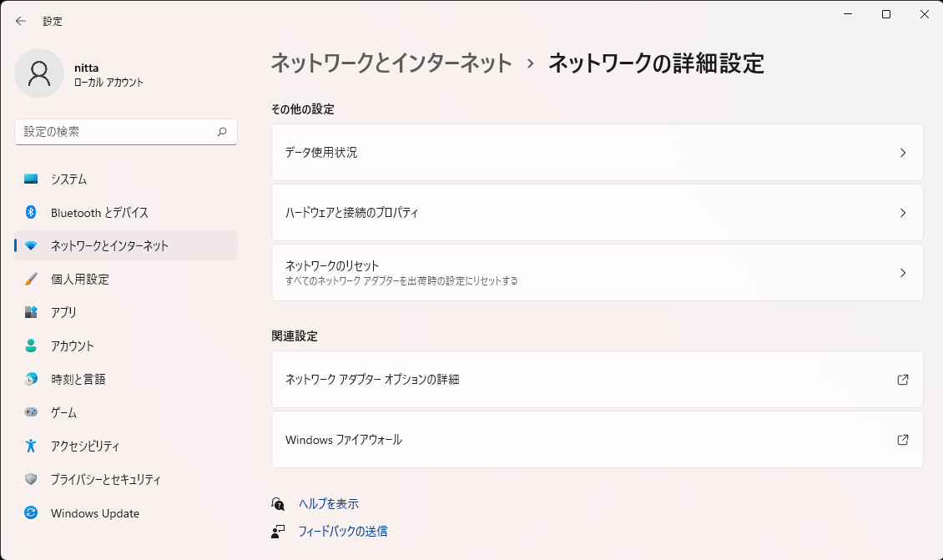Click the Windows Update sync icon
Screen dimensions: 943x560
pos(31,513)
